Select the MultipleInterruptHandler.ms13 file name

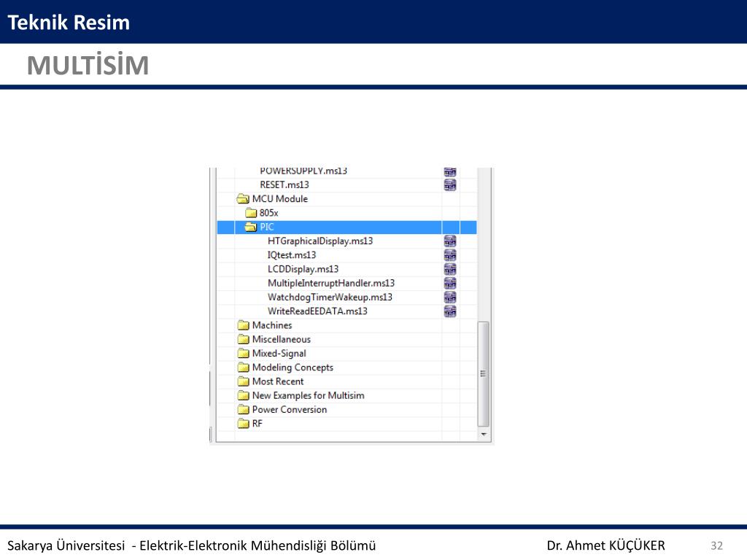point(331,284)
